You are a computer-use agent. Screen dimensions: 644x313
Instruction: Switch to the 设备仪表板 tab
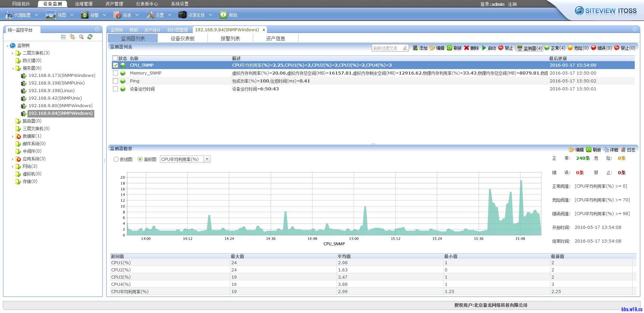coord(183,38)
